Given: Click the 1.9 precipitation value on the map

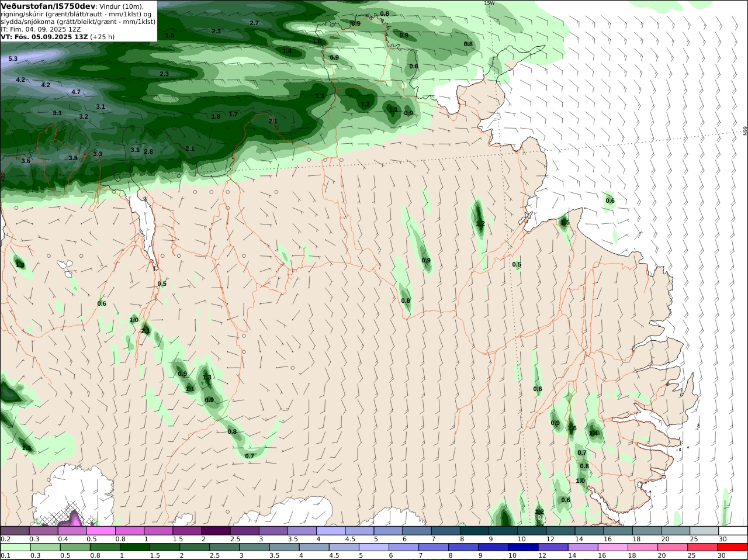Looking at the screenshot, I should [x=20, y=265].
